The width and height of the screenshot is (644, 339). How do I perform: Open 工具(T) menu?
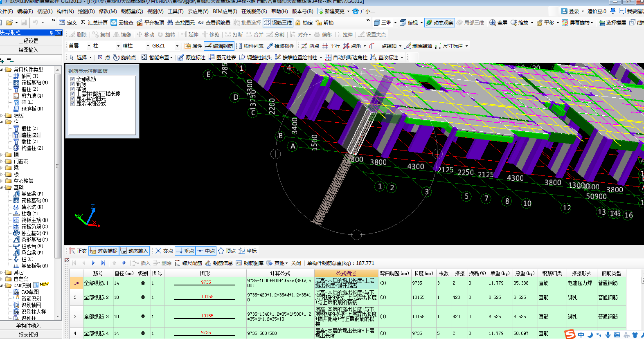pyautogui.click(x=176, y=11)
